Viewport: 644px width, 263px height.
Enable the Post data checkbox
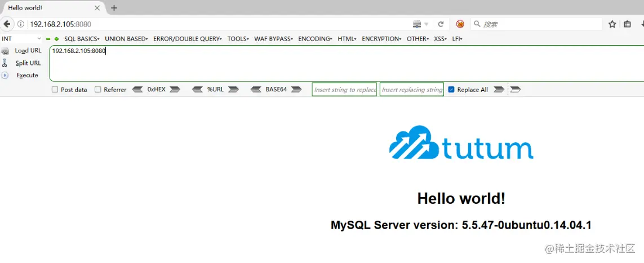(x=55, y=89)
